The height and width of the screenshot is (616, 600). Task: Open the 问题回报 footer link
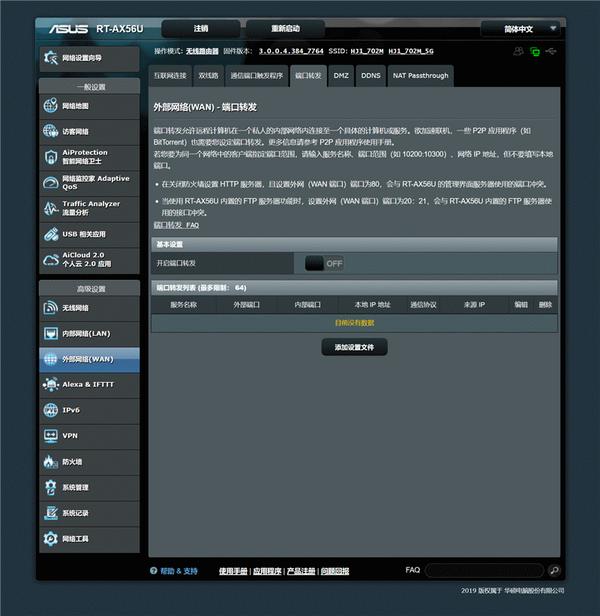tap(335, 571)
